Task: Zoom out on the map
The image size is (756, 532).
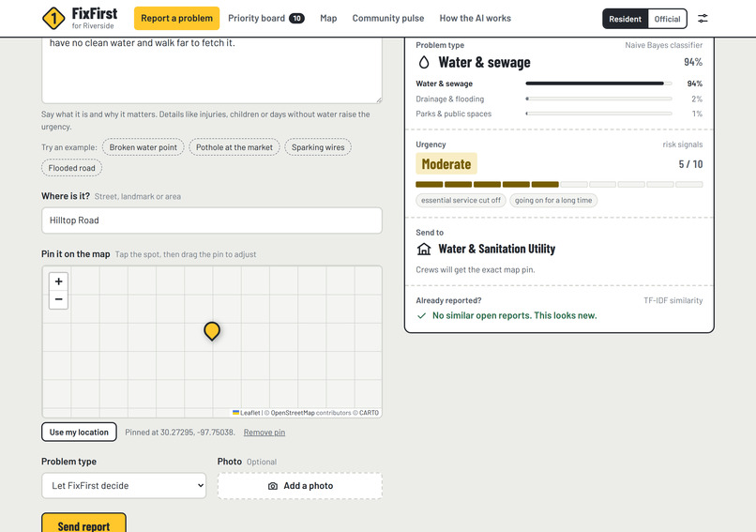Action: (58, 299)
